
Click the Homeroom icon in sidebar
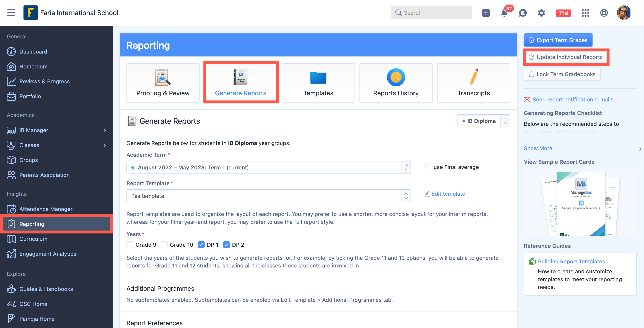(x=11, y=67)
